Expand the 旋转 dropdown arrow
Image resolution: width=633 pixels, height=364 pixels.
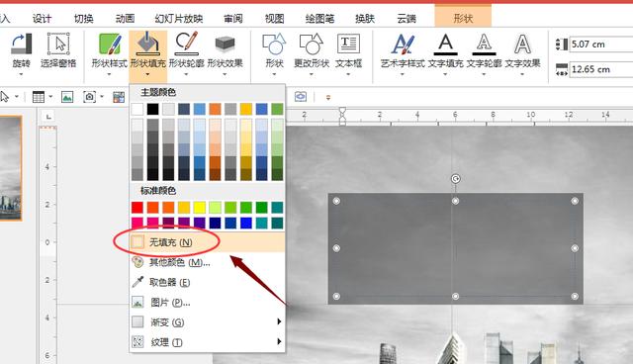point(21,74)
